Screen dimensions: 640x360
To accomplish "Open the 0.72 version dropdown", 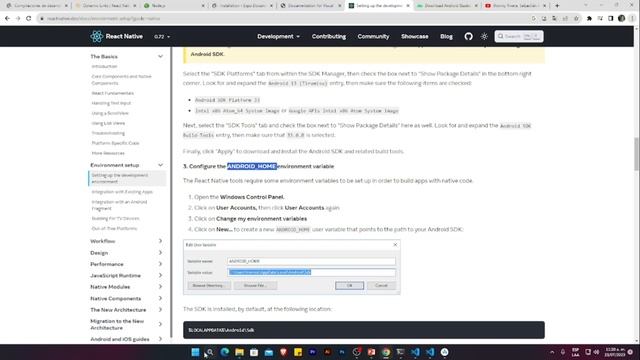I will pyautogui.click(x=162, y=37).
